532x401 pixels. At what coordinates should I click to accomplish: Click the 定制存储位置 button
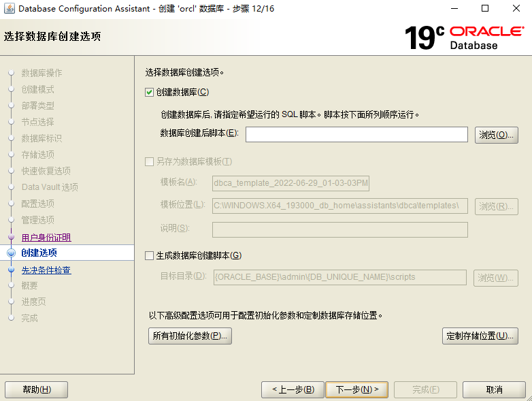click(x=480, y=336)
